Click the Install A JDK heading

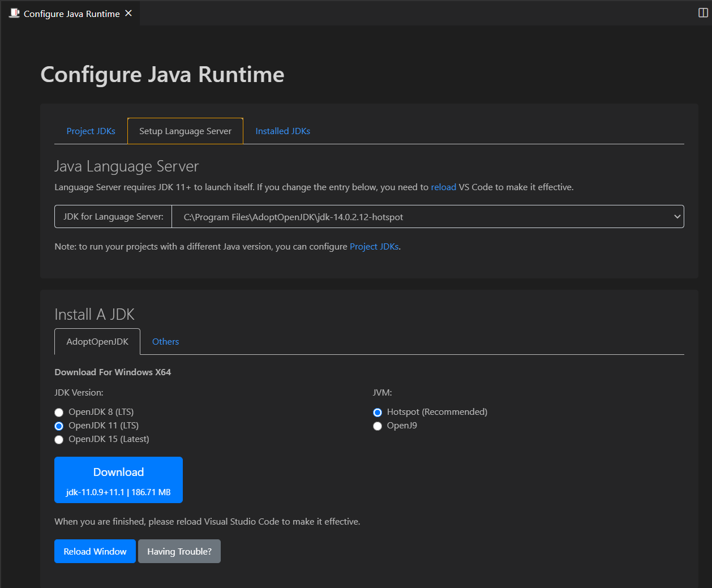95,314
